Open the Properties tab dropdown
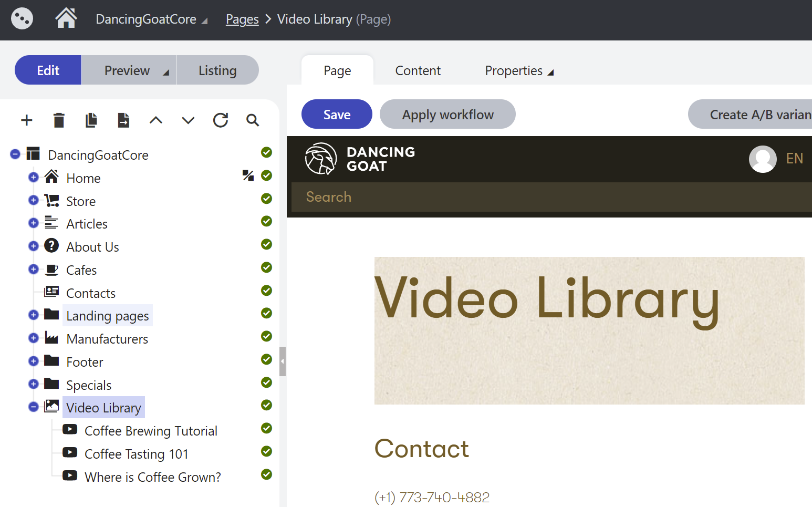 [519, 70]
